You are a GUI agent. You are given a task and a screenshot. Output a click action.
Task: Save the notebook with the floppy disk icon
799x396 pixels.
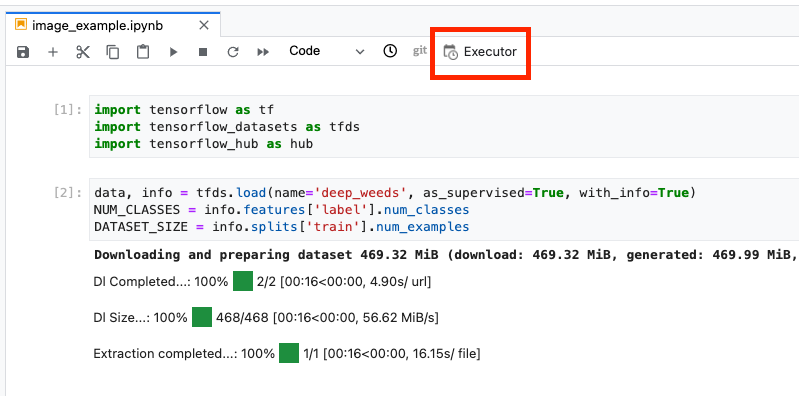coord(23,52)
